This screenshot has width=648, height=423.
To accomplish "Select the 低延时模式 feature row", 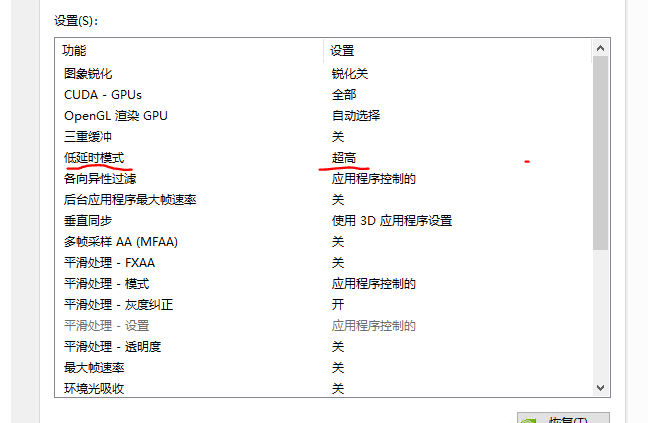I will (94, 158).
